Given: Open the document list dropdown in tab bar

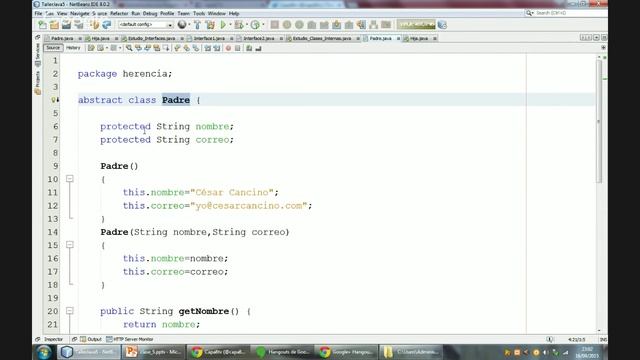Looking at the screenshot, I should coord(596,38).
